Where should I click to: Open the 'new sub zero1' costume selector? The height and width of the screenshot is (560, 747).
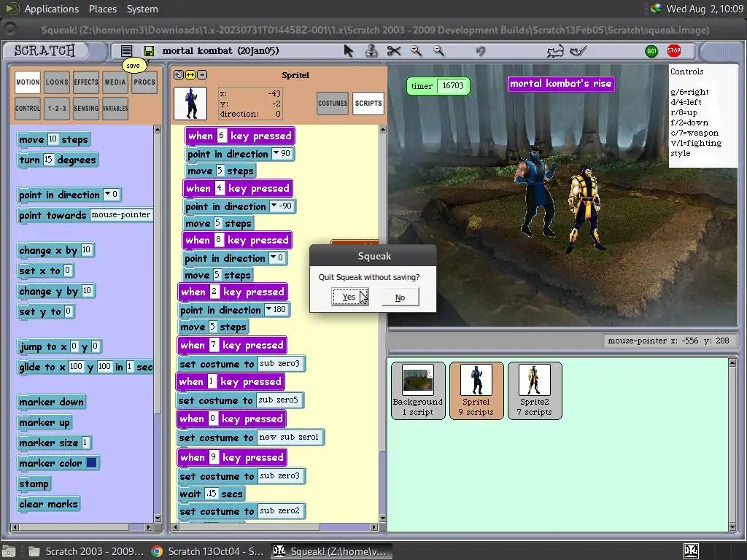(289, 437)
